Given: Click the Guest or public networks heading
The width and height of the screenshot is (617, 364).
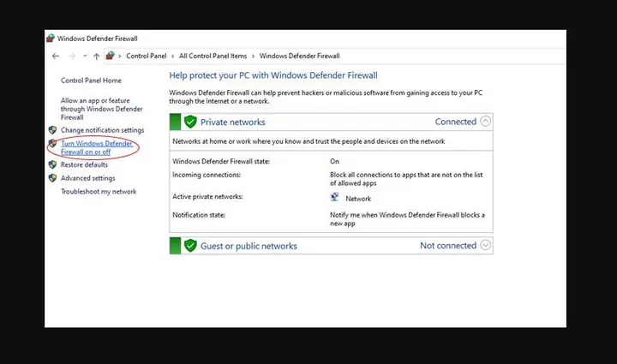Looking at the screenshot, I should [249, 246].
